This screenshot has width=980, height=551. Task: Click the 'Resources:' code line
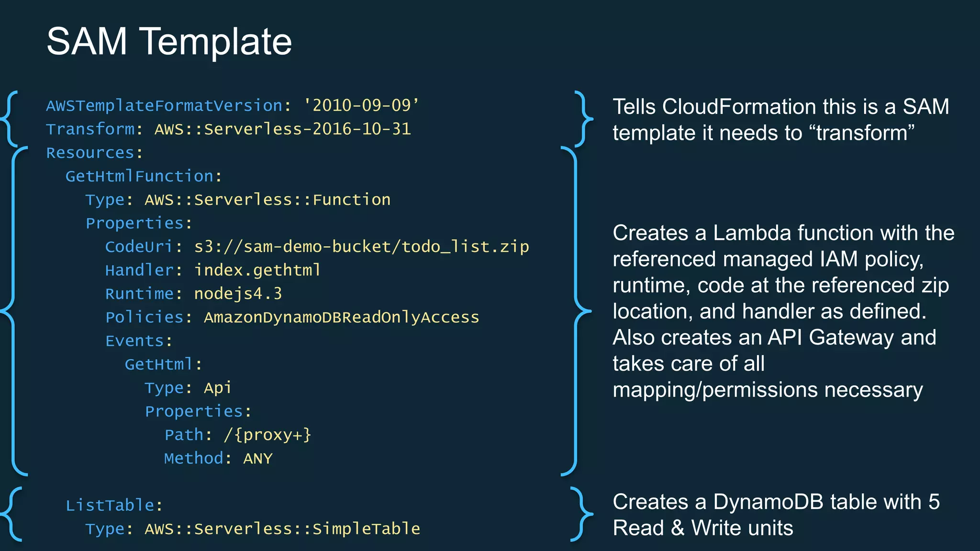click(x=94, y=153)
